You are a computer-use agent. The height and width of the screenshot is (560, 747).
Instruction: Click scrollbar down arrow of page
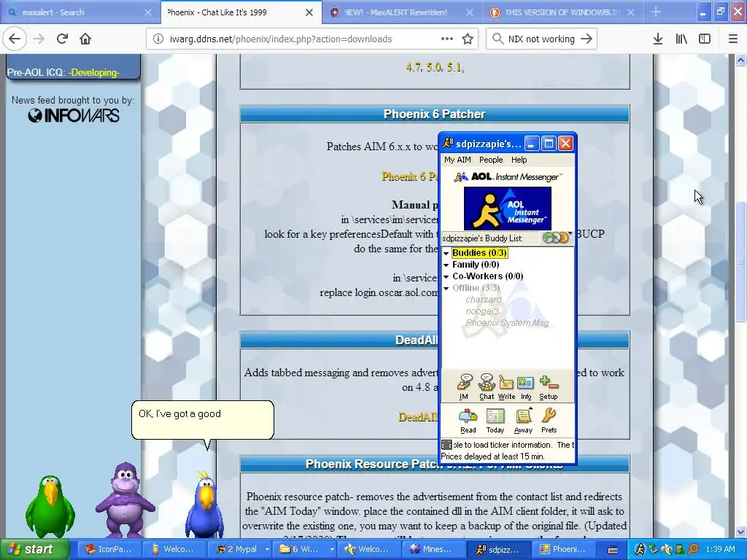tap(740, 532)
